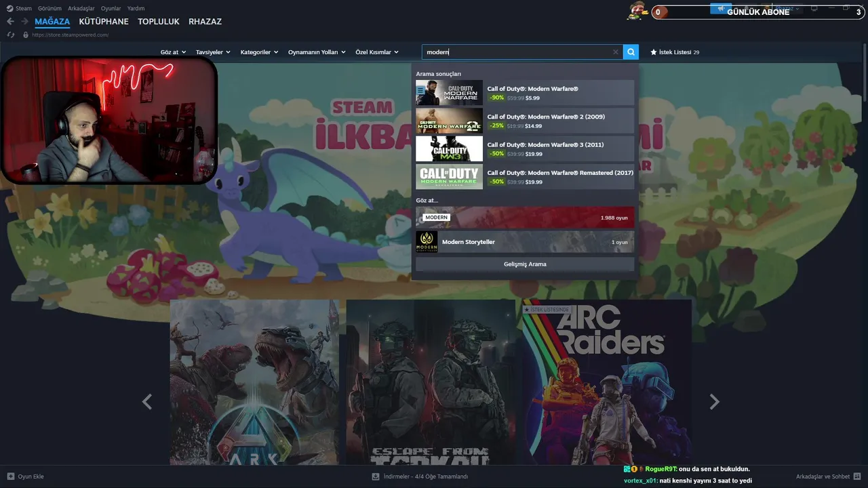Click the İndirmeler download icon
Image resolution: width=868 pixels, height=488 pixels.
(x=376, y=476)
